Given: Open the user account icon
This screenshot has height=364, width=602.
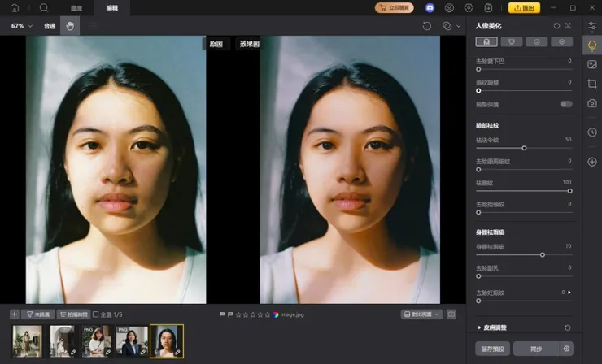Looking at the screenshot, I should point(449,7).
